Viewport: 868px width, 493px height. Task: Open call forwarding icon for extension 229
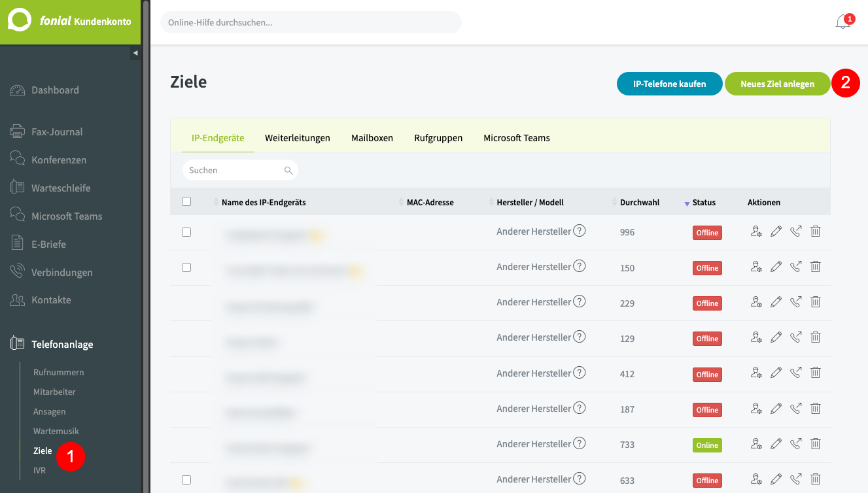pos(795,302)
